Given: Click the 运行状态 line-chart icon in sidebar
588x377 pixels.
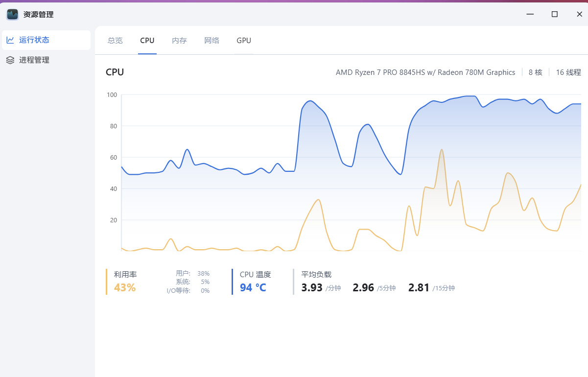Looking at the screenshot, I should point(10,40).
